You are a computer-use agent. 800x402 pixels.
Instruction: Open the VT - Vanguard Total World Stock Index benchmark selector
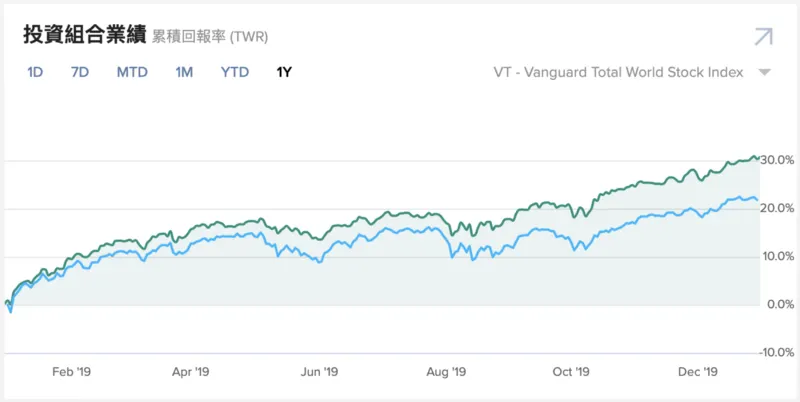[x=619, y=72]
